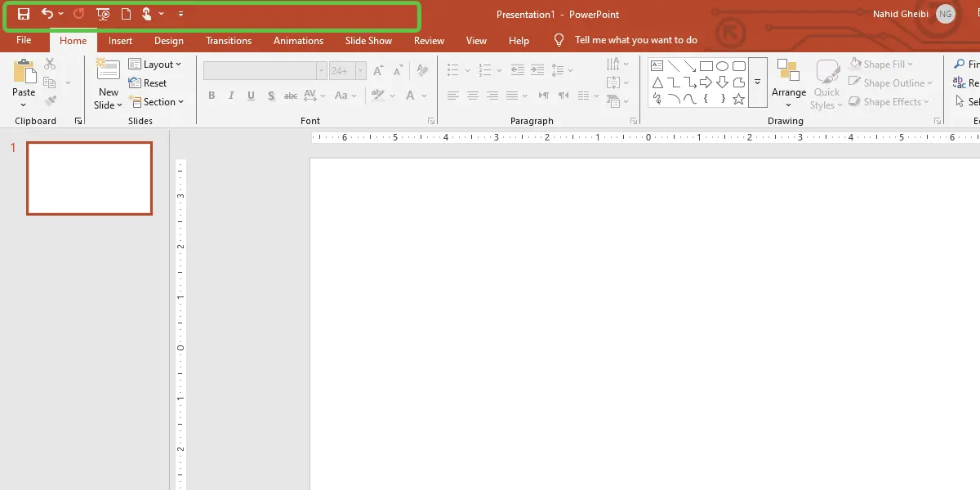The height and width of the screenshot is (490, 980).
Task: Click the Copy icon
Action: click(49, 82)
